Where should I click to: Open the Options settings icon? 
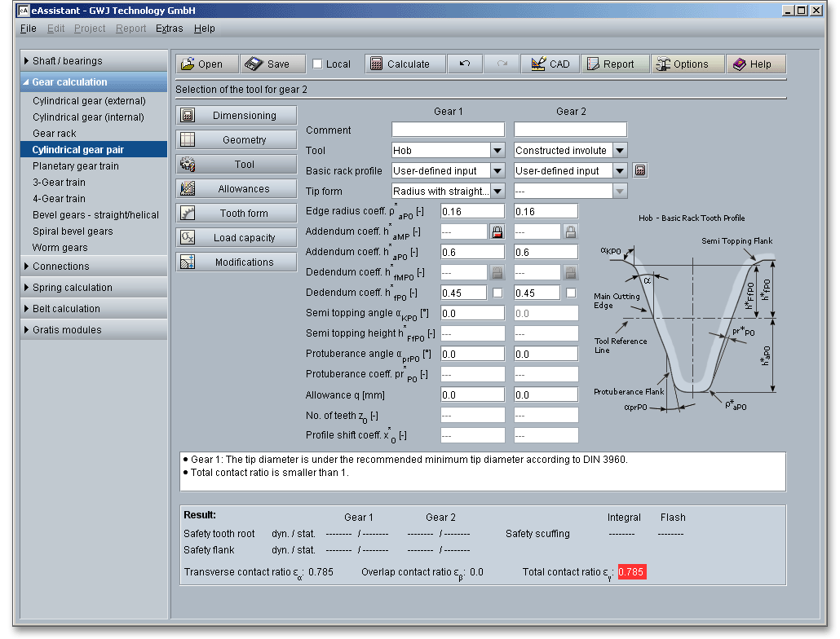click(662, 64)
